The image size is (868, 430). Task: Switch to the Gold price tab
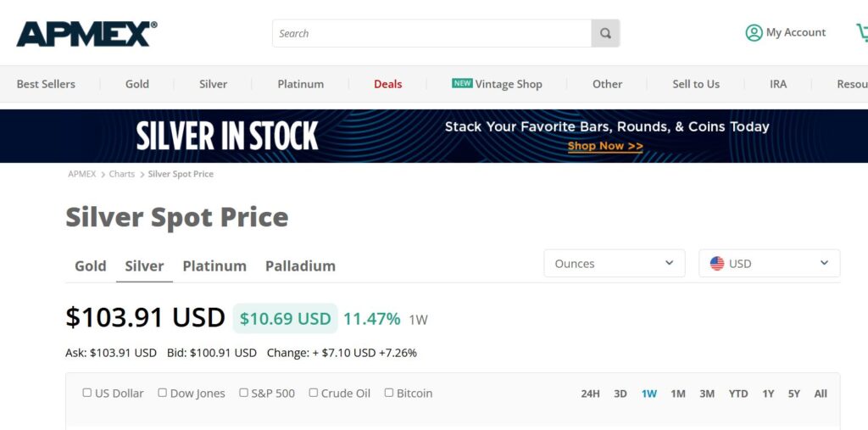[x=91, y=265]
